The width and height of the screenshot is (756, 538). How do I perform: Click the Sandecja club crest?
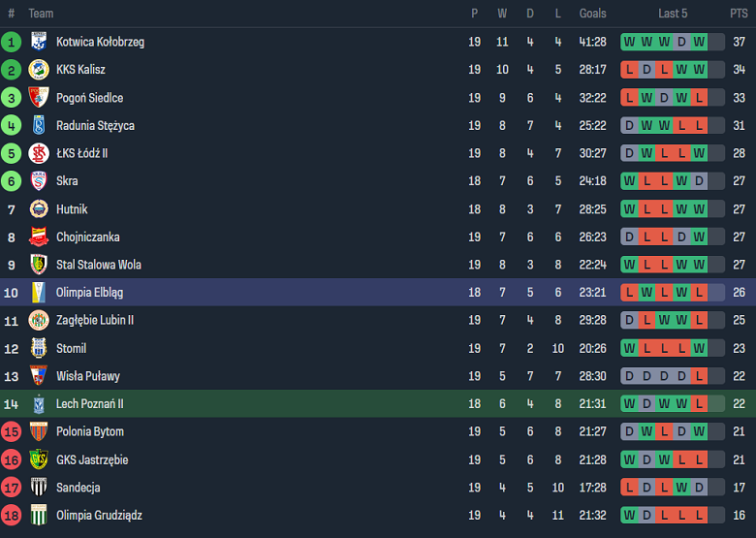39,488
